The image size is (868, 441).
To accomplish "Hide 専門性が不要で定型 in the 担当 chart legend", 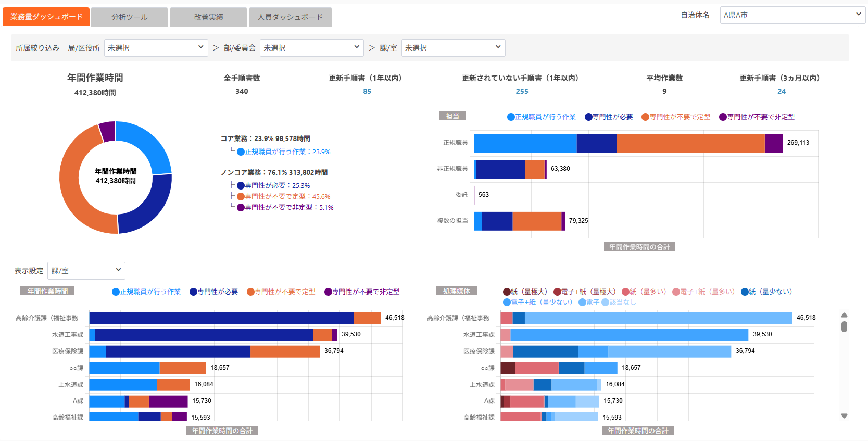I will [x=676, y=117].
